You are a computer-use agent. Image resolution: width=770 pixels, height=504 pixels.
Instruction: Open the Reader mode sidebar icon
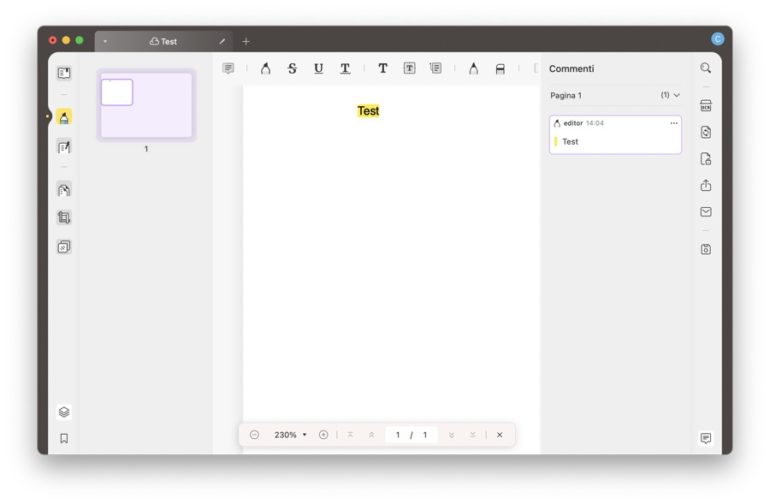pos(64,73)
